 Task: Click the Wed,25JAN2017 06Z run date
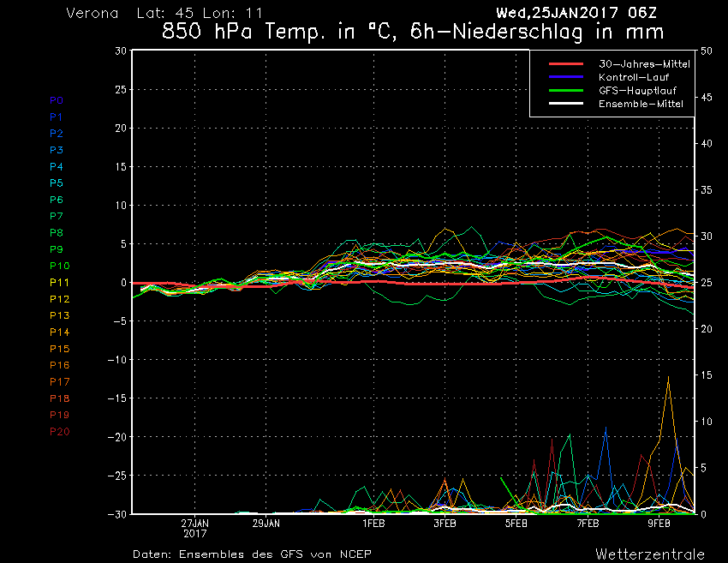[576, 13]
